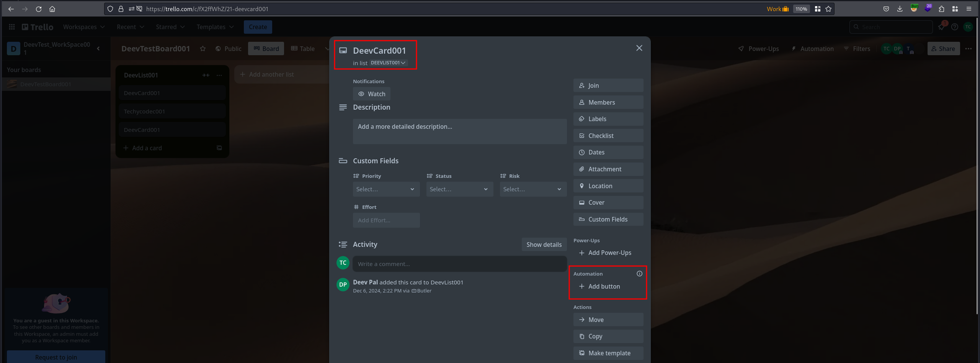Star the DeevTestBoard001 board
The image size is (980, 363).
tap(203, 49)
